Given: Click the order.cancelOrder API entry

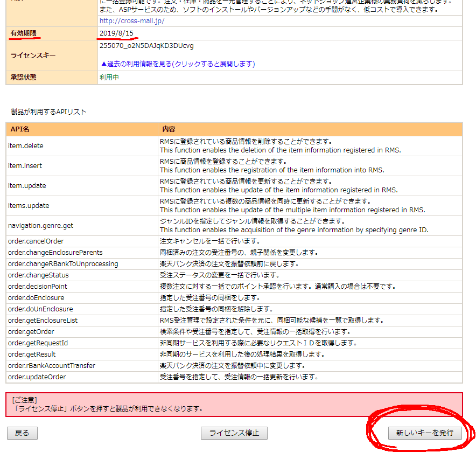Looking at the screenshot, I should (36, 241).
